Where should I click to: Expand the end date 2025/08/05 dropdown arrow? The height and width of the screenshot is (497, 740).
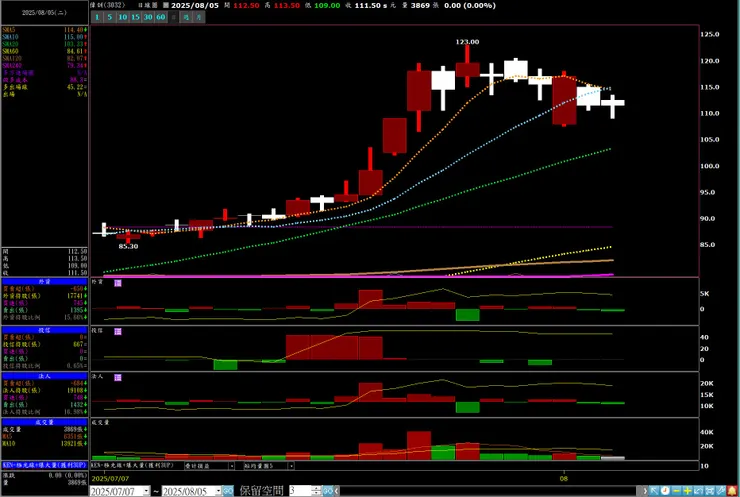[218, 491]
